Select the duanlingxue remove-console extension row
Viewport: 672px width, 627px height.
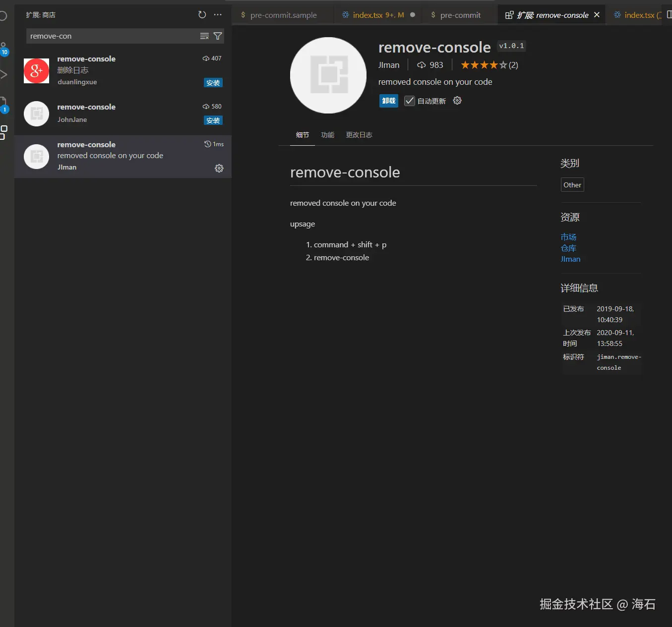pyautogui.click(x=123, y=70)
